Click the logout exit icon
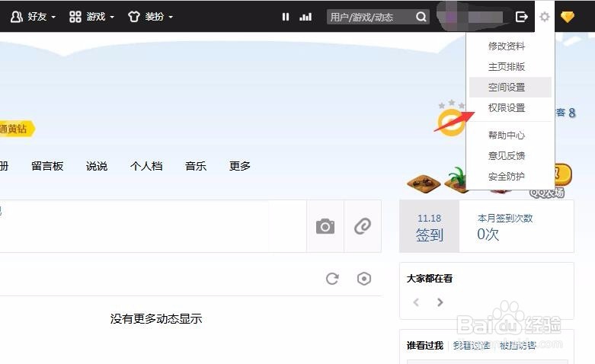This screenshot has width=595, height=364. coord(522,17)
